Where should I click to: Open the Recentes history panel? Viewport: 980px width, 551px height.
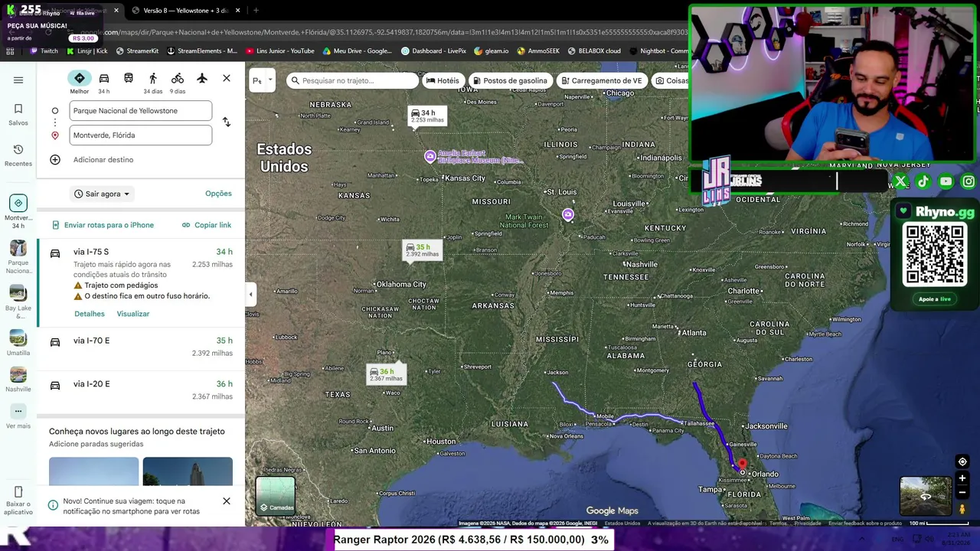(18, 155)
